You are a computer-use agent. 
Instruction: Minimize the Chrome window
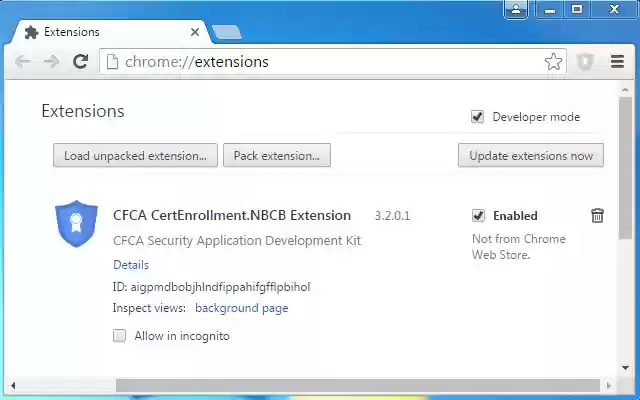(550, 9)
